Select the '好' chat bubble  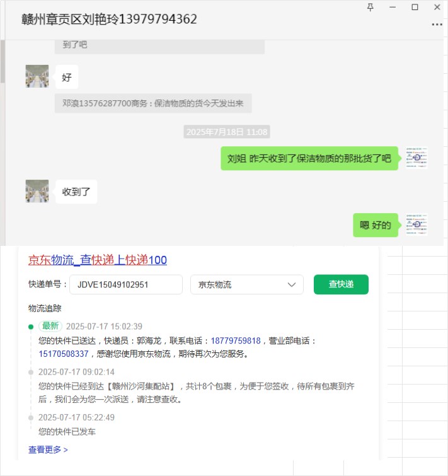tap(67, 77)
